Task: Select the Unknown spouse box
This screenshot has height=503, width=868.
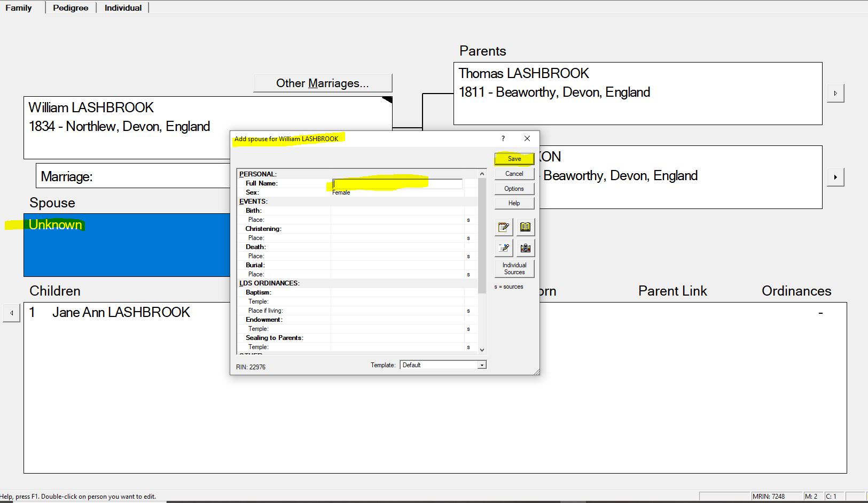Action: coord(127,245)
